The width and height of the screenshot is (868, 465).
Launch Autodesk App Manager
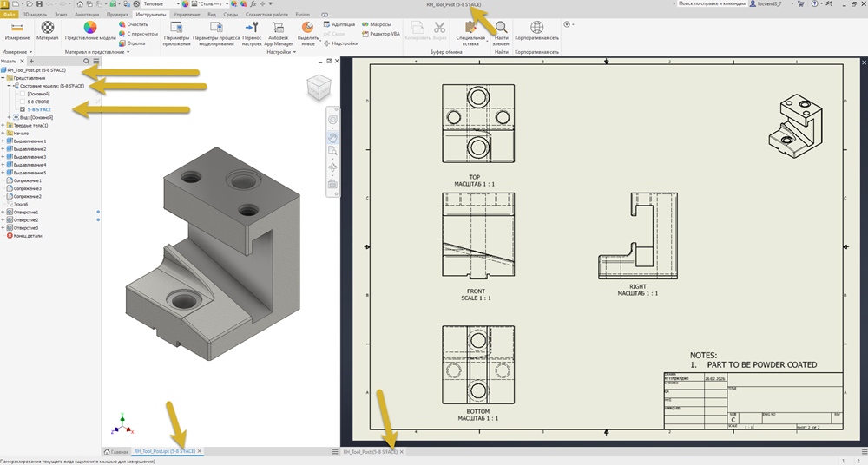(279, 34)
